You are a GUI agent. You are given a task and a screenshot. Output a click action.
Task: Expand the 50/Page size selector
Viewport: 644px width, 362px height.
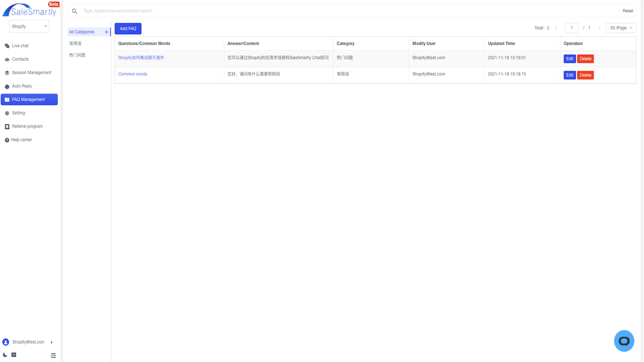[x=621, y=28]
